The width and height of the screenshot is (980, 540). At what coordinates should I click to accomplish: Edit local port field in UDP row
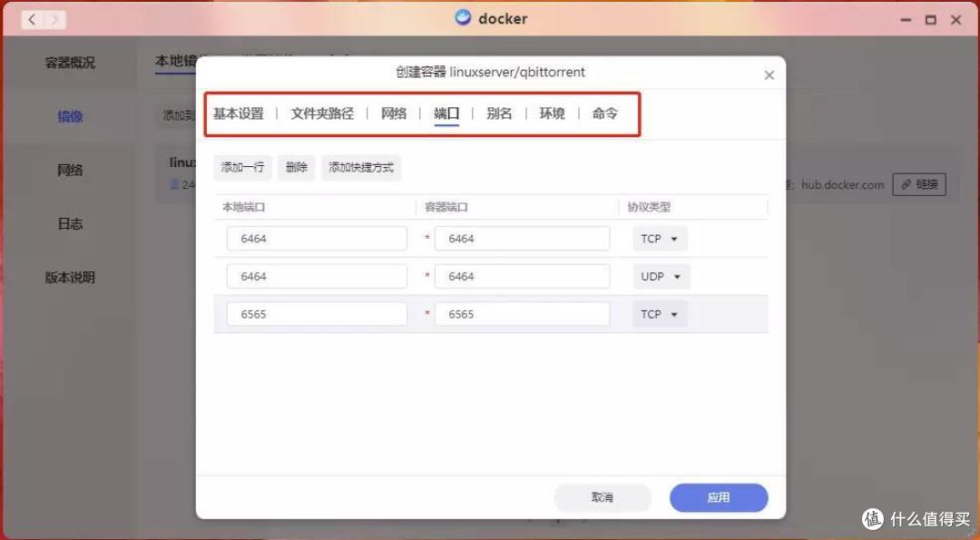[317, 276]
